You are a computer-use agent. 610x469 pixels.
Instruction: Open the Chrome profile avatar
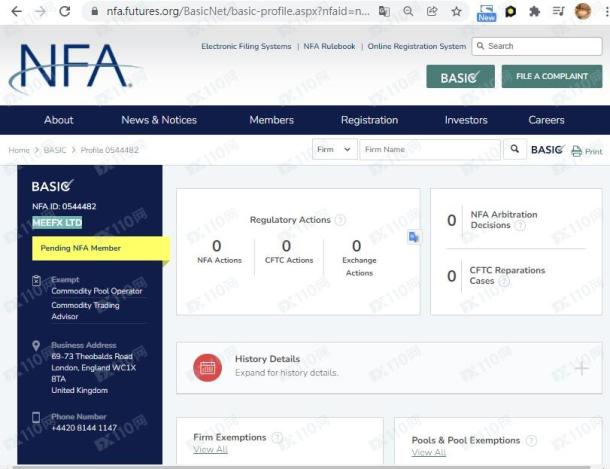(583, 11)
